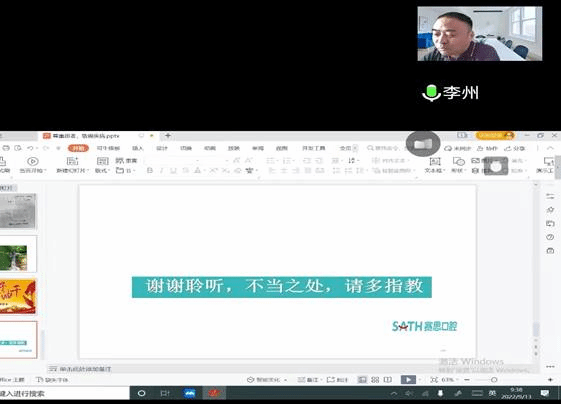Toggle Bold formatting button
This screenshot has height=404, width=561.
[150, 171]
